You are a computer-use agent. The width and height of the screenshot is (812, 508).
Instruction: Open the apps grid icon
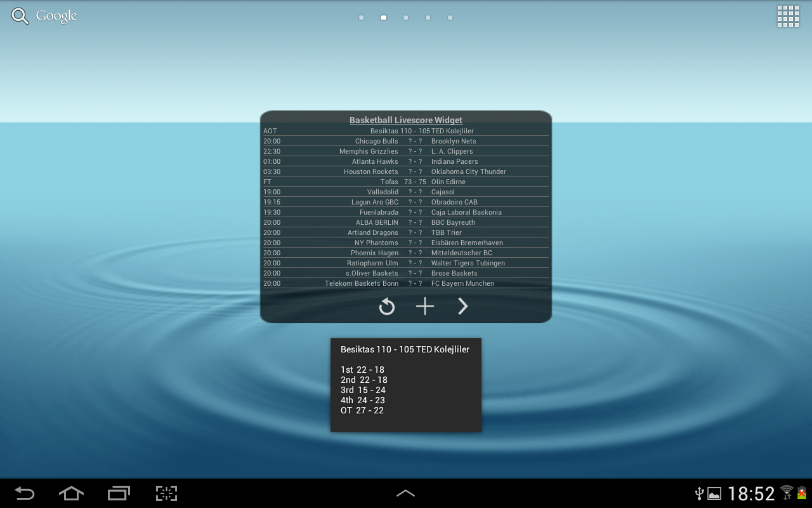point(788,17)
